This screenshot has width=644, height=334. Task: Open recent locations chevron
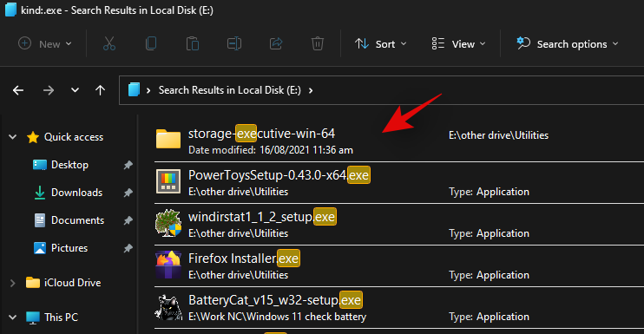coord(75,90)
